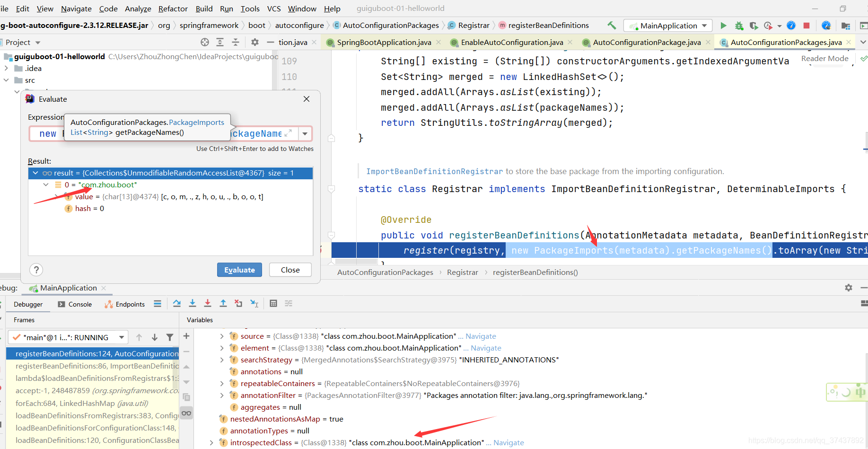Open the VCS menu
This screenshot has height=449, width=868.
274,9
